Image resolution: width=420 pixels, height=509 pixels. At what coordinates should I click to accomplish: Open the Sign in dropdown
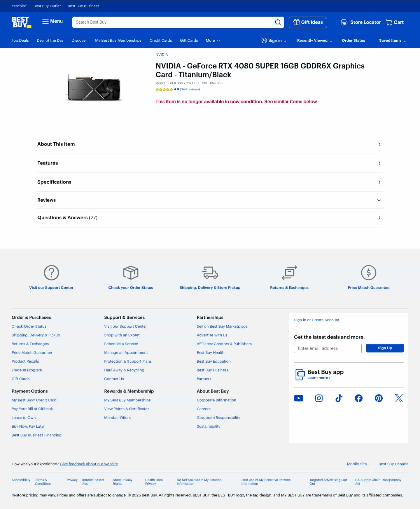(274, 41)
